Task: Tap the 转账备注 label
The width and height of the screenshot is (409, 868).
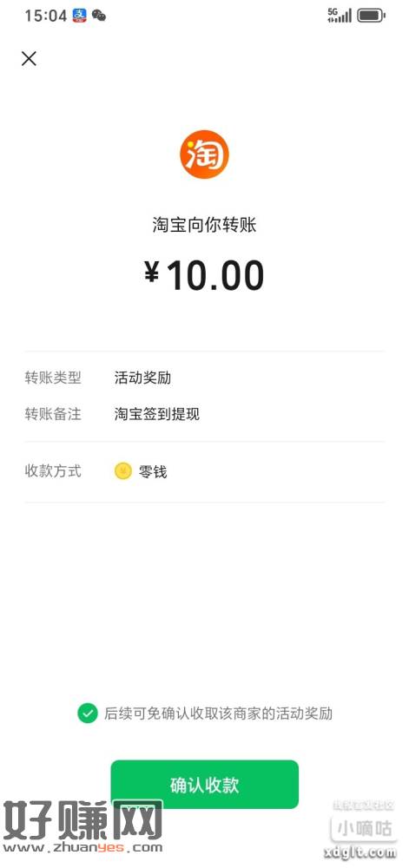Action: 53,414
